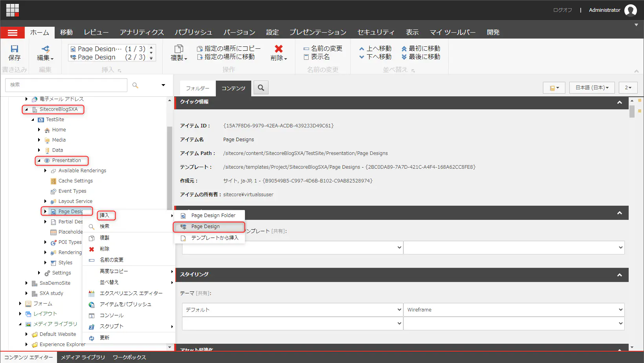Expand the Home tree node
The height and width of the screenshot is (363, 644).
39,130
